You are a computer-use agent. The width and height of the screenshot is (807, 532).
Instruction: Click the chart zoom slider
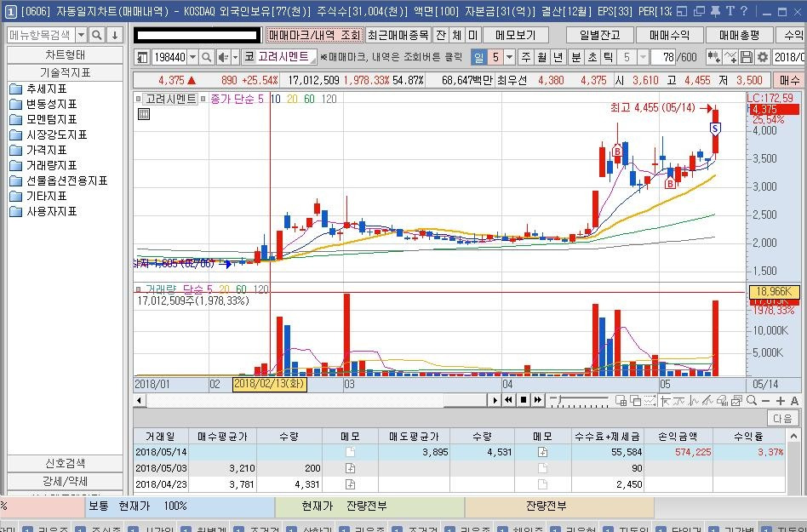[580, 400]
